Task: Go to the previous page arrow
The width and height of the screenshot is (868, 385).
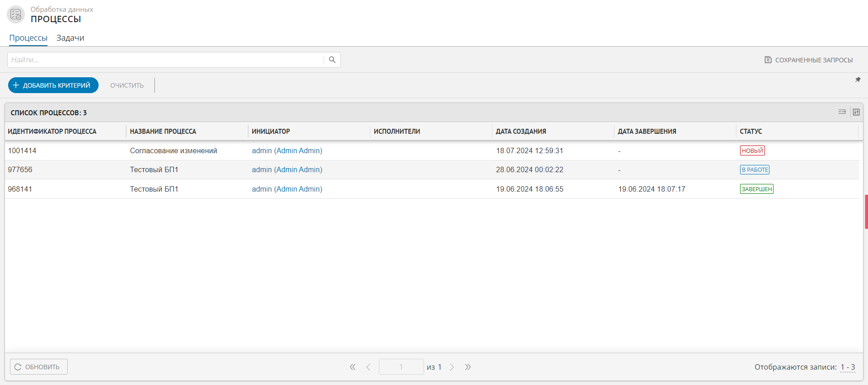Action: tap(368, 367)
